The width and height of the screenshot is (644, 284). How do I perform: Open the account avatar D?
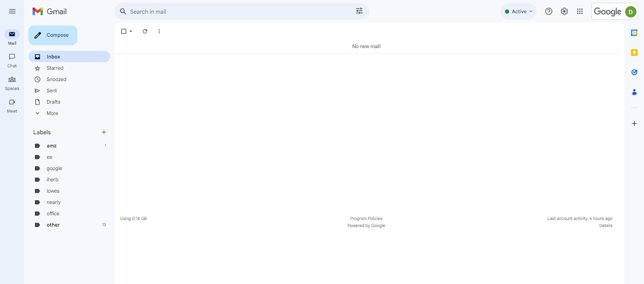click(x=631, y=12)
